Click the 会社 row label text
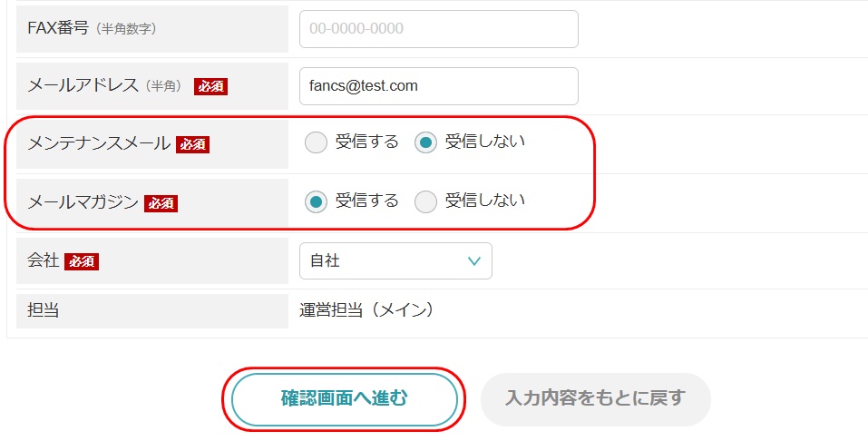 tap(44, 260)
